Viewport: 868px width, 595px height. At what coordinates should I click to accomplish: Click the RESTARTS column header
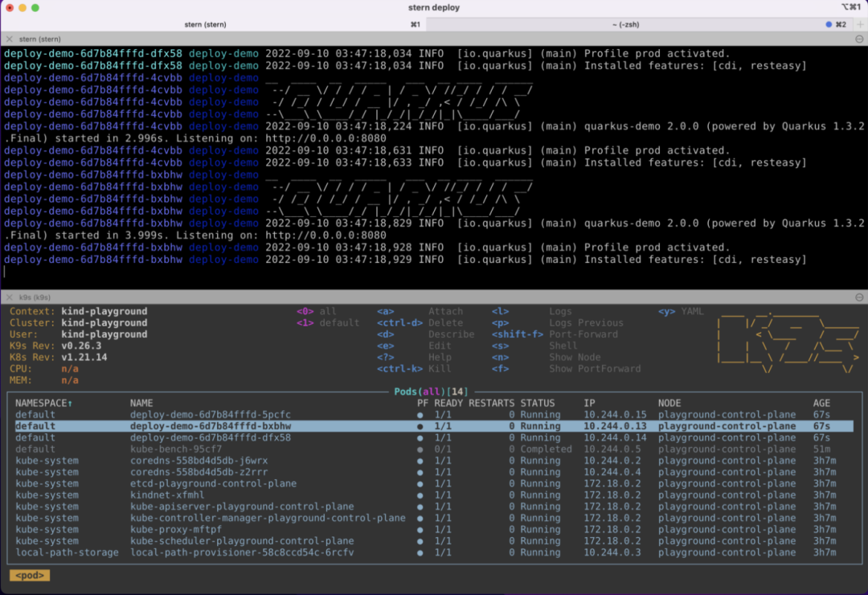491,404
